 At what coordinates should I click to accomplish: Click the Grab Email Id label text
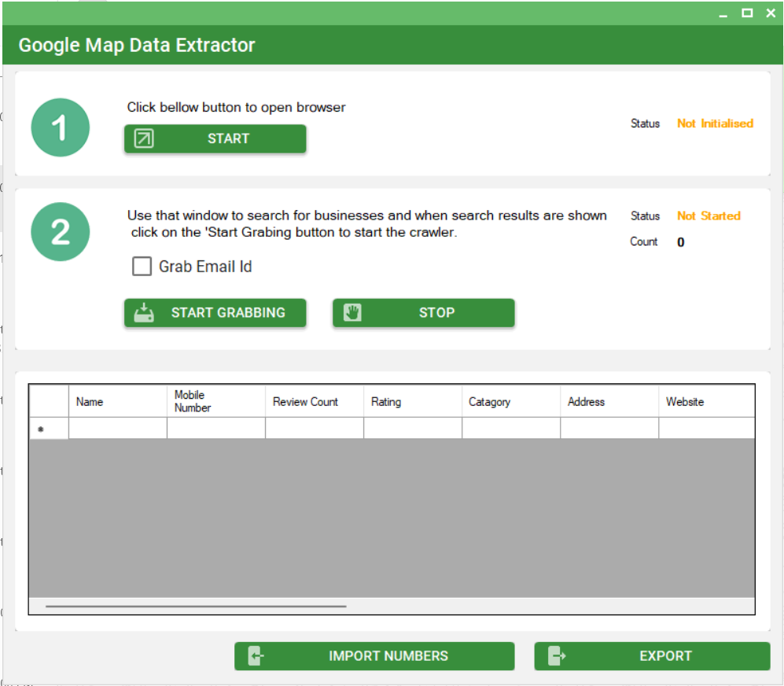tap(205, 266)
